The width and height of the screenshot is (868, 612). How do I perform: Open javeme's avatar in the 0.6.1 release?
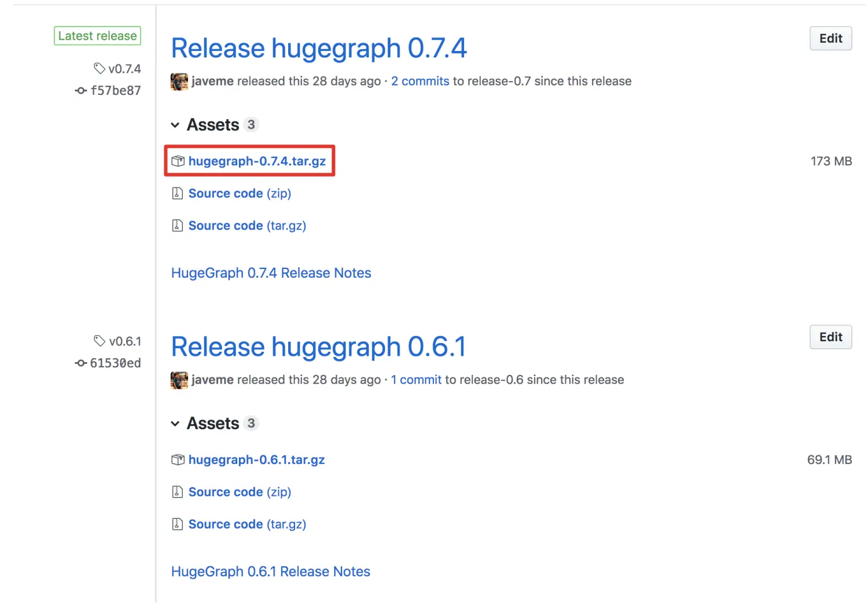click(179, 380)
